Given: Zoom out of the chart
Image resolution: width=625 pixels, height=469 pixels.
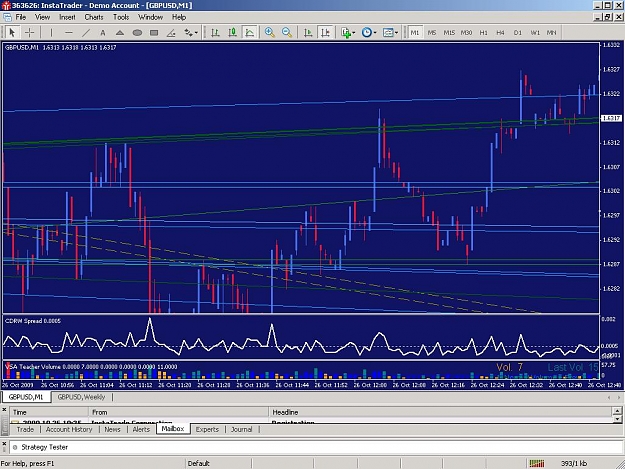Looking at the screenshot, I should [287, 33].
